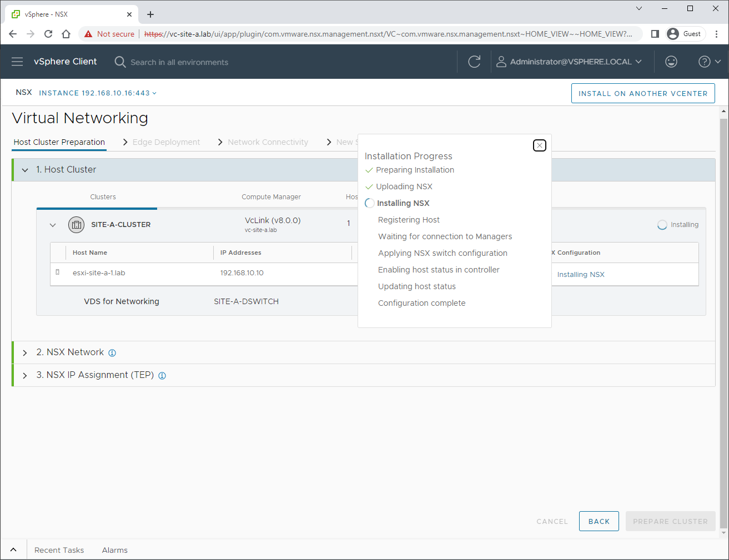This screenshot has width=729, height=560.
Task: Reload the browser page
Action: click(48, 34)
